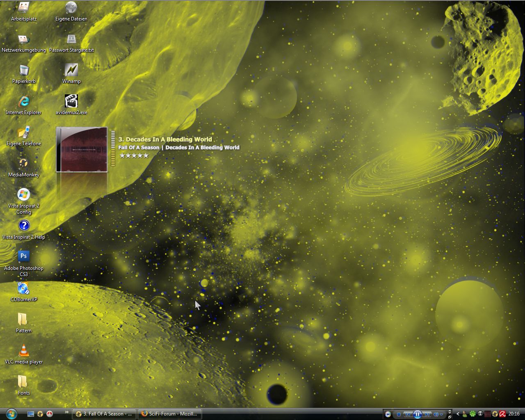The image size is (525, 420).
Task: Expand the hidden quick launch items chevron
Action: pos(66,412)
